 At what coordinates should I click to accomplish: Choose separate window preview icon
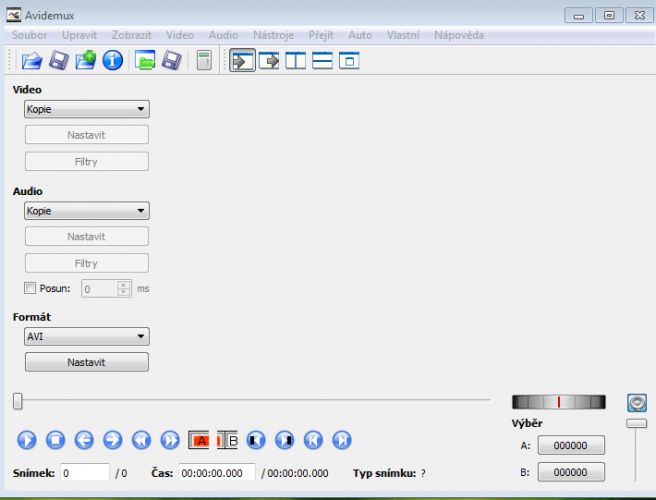click(x=349, y=61)
